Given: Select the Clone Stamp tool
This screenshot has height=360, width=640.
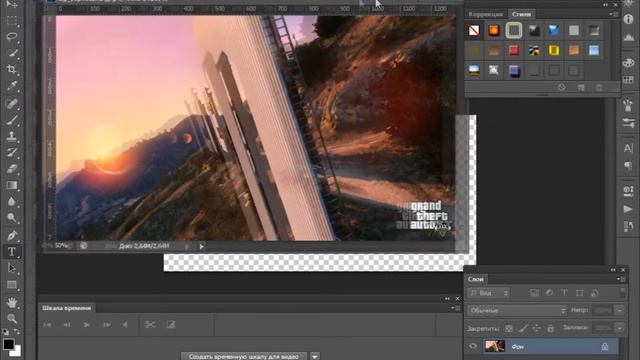Looking at the screenshot, I should pyautogui.click(x=12, y=136).
